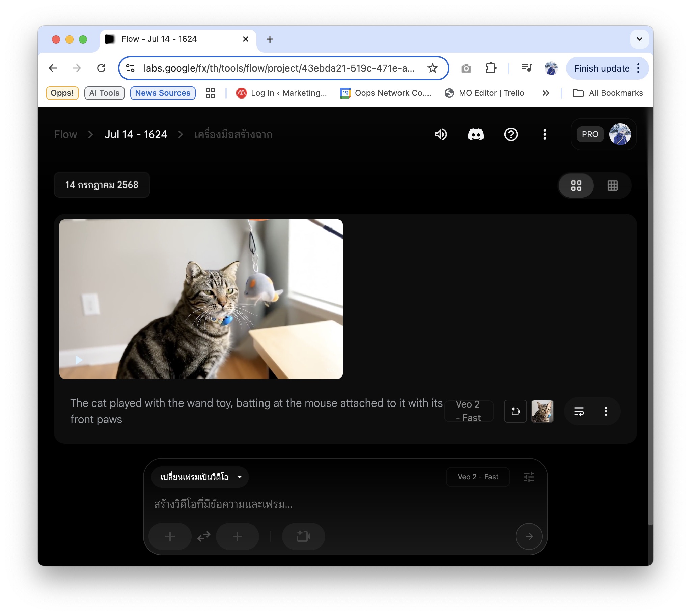
Task: Open camera motion control in prompt box
Action: click(x=303, y=536)
